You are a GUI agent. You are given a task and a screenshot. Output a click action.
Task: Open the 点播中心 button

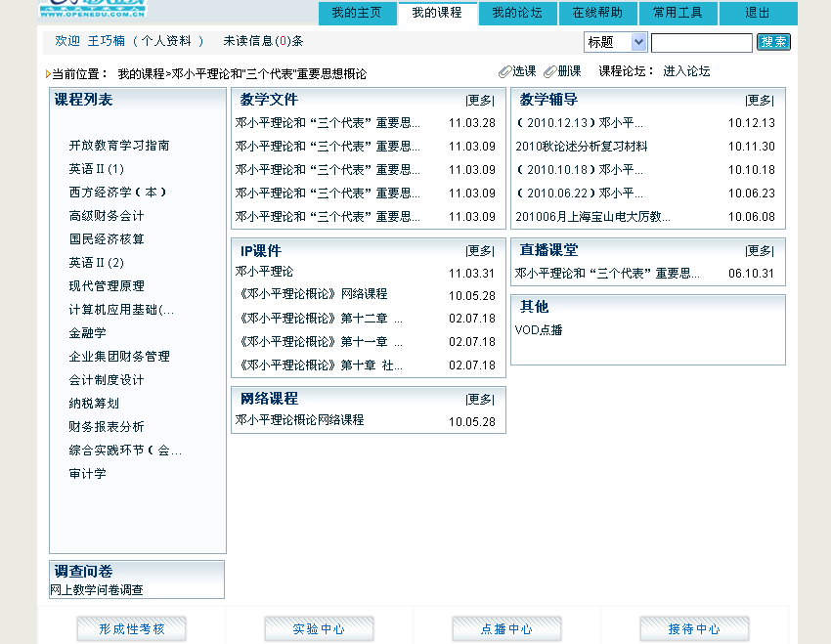coord(506,629)
